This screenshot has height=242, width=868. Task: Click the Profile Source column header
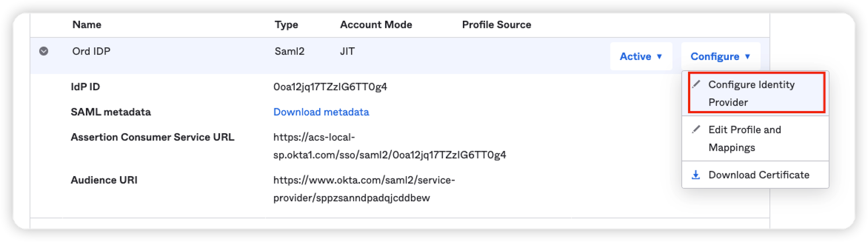click(x=496, y=25)
